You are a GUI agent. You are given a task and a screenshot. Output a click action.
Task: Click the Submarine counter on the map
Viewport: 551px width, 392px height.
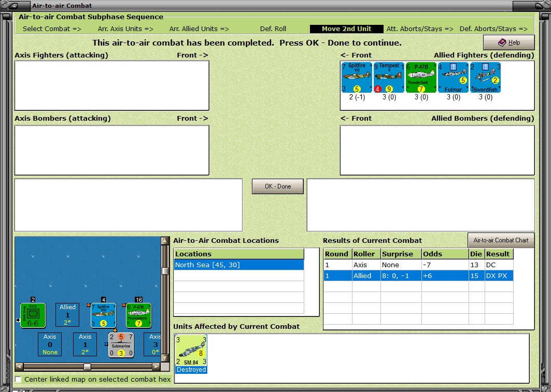coord(121,345)
